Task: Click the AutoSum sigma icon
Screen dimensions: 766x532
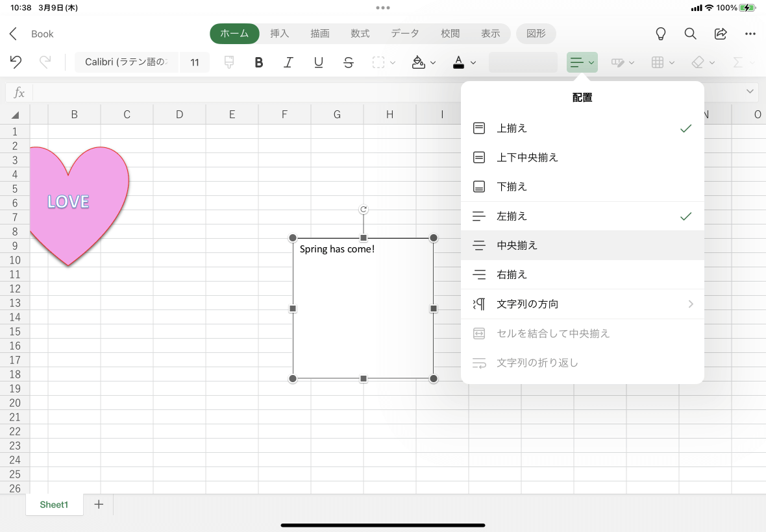Action: 738,62
